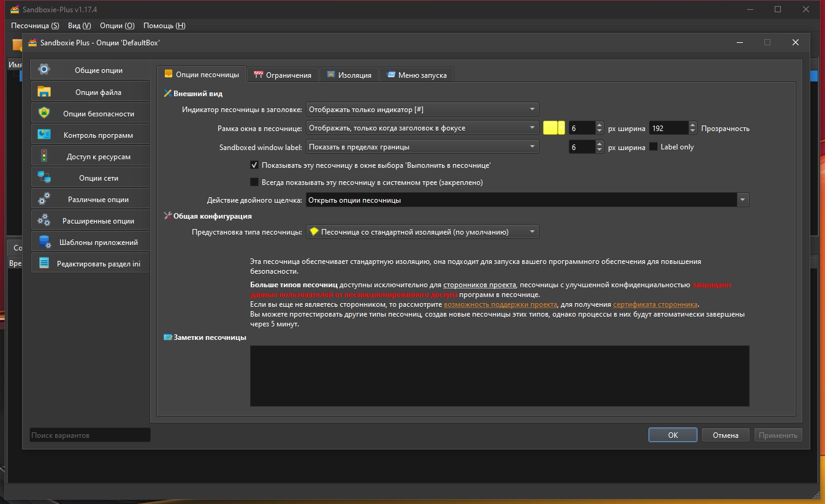This screenshot has height=504, width=825.
Task: Select Контроль программ in the sidebar
Action: click(x=90, y=135)
